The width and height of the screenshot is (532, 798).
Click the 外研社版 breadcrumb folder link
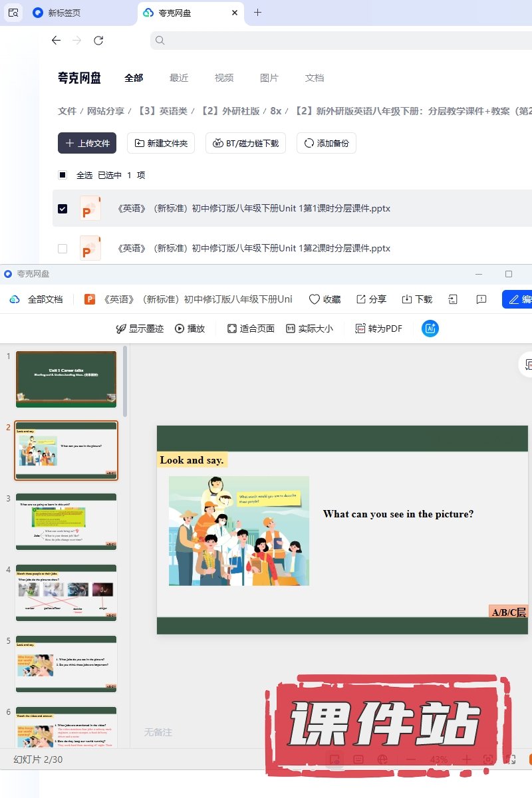(230, 111)
